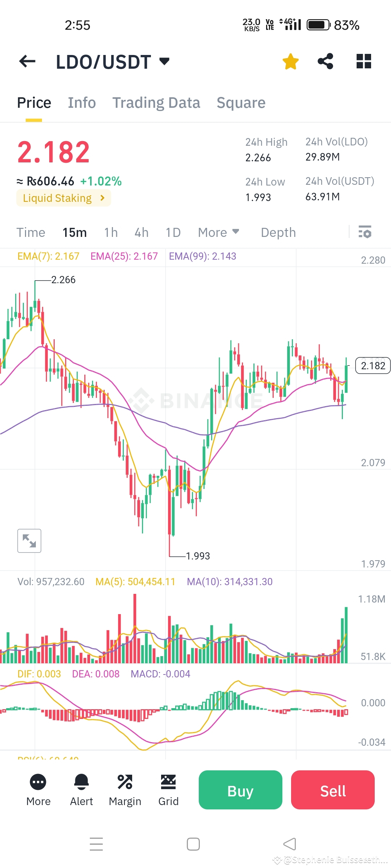Select the 1D timeframe
The width and height of the screenshot is (391, 868).
(173, 233)
